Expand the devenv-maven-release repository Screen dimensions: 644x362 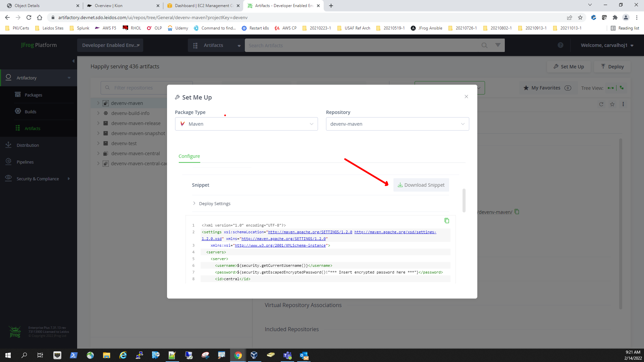pos(98,123)
